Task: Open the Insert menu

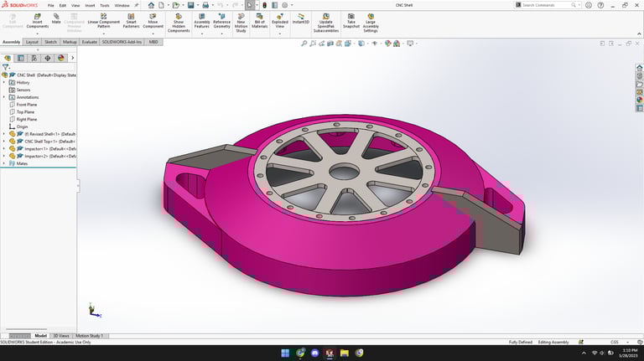Action: (90, 6)
